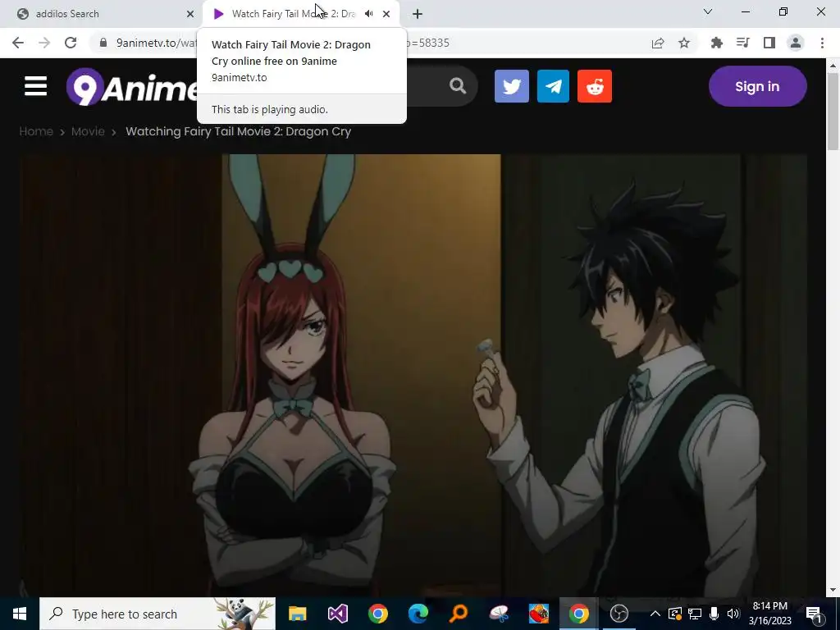840x630 pixels.
Task: Open the volume speaker tray icon
Action: click(x=733, y=614)
